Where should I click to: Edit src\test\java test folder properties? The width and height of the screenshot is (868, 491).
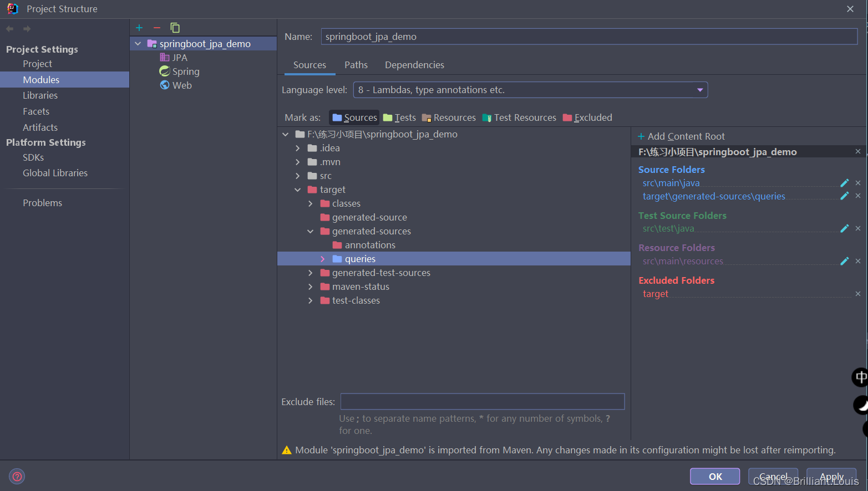point(844,228)
